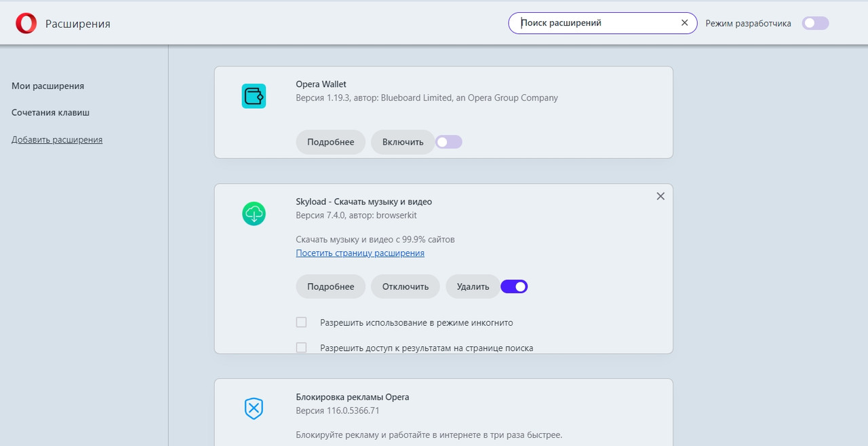The width and height of the screenshot is (868, 446).
Task: Check allow access to search page results
Action: [302, 348]
